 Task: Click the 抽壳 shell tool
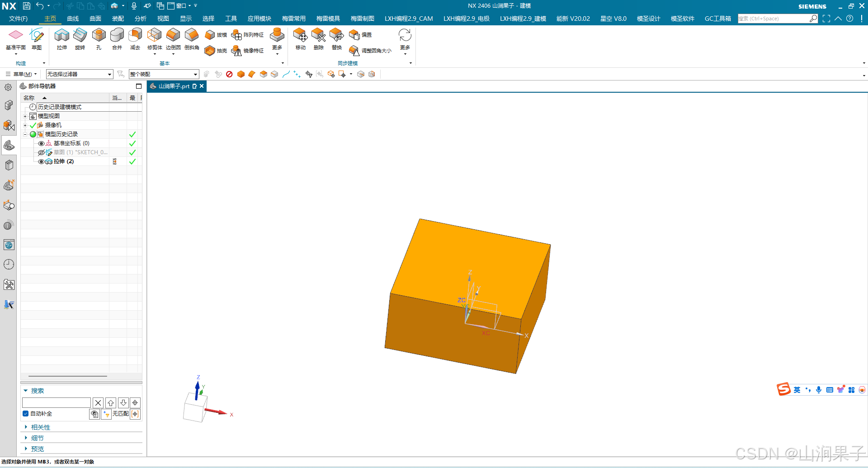point(216,51)
